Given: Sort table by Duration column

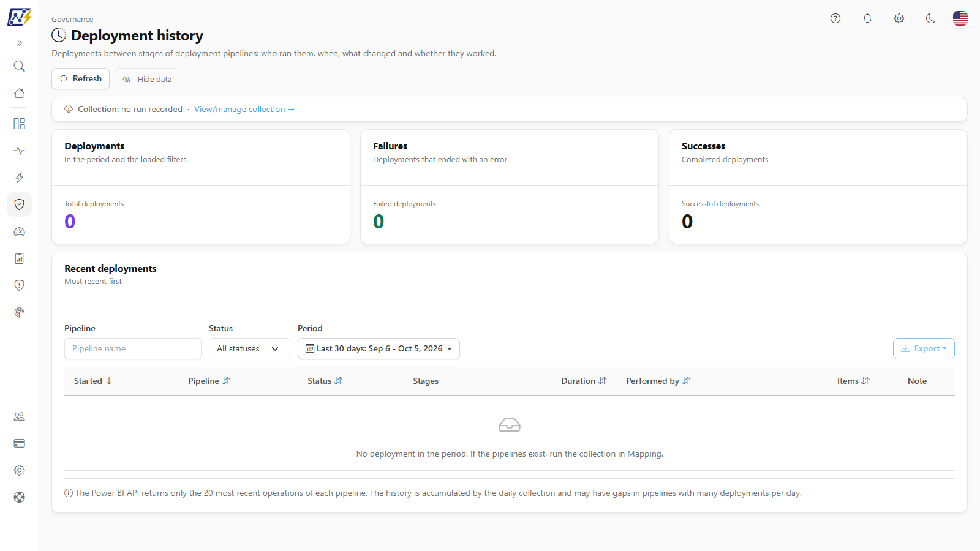Looking at the screenshot, I should (584, 381).
